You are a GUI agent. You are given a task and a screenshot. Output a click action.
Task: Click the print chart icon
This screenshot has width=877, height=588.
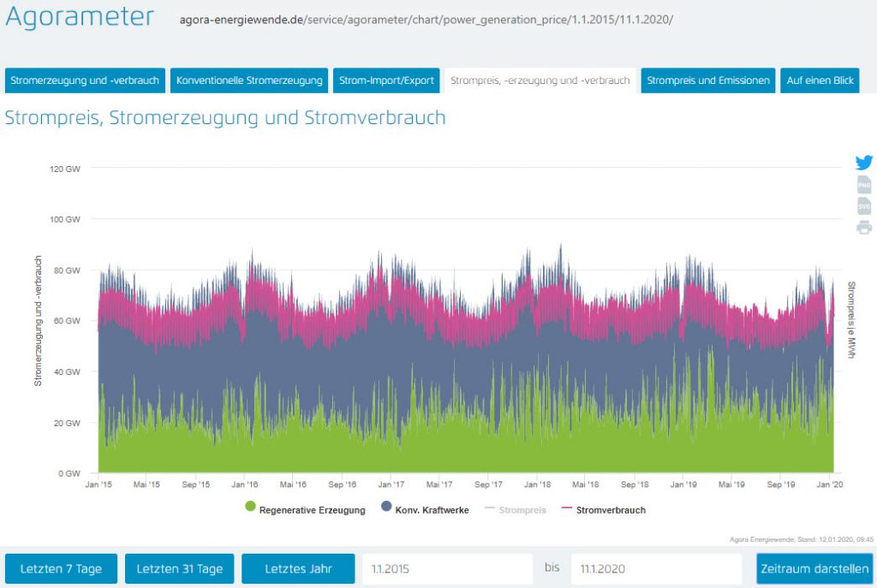(x=864, y=227)
